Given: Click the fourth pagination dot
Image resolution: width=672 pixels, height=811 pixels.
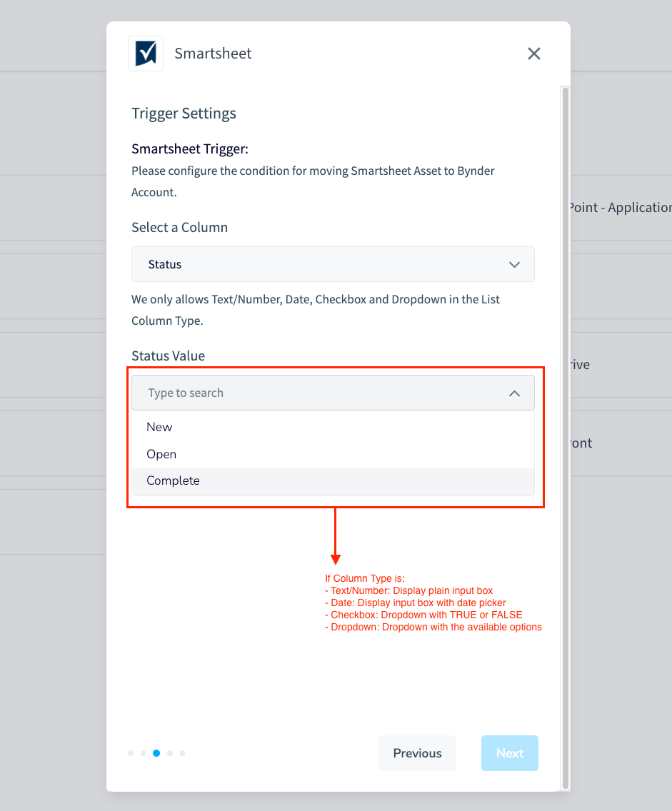Looking at the screenshot, I should coord(169,752).
